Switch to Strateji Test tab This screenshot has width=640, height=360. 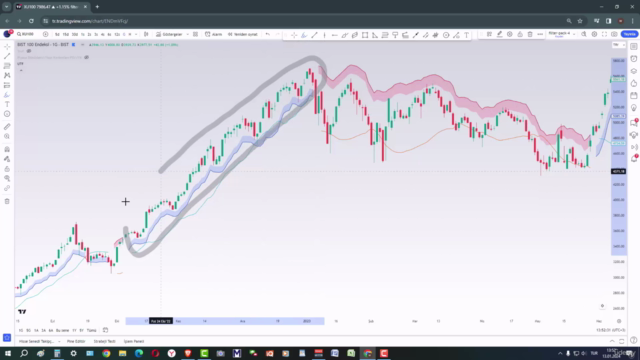tap(104, 341)
